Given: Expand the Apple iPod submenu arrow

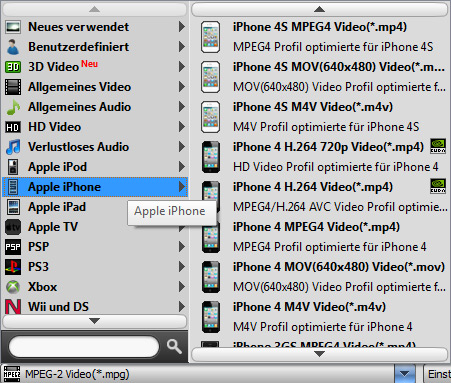Looking at the screenshot, I should pyautogui.click(x=182, y=167).
